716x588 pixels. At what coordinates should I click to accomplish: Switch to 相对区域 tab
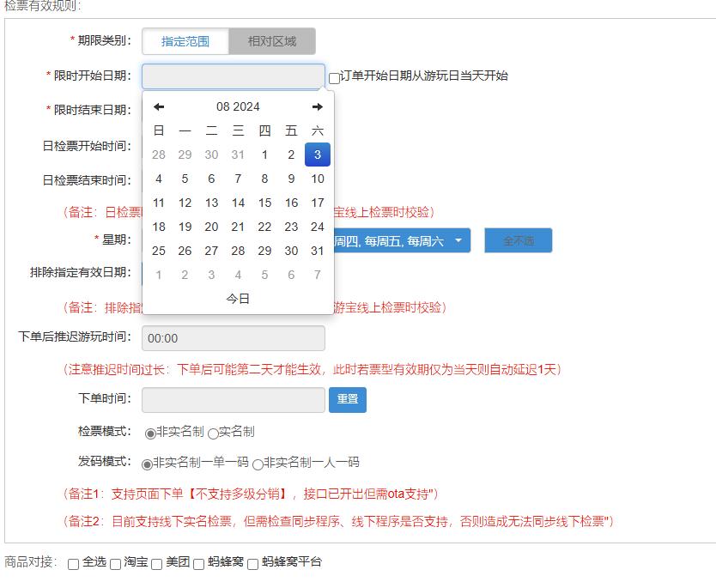[x=272, y=41]
